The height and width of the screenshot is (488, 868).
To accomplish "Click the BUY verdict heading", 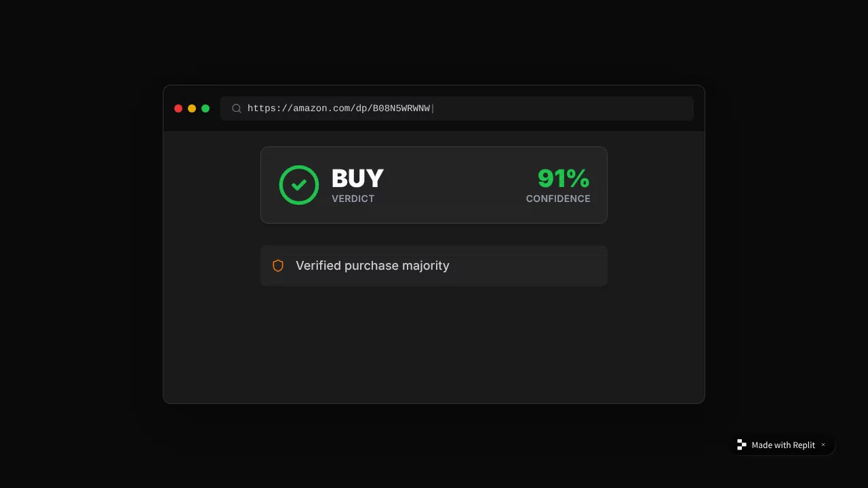I will point(357,178).
